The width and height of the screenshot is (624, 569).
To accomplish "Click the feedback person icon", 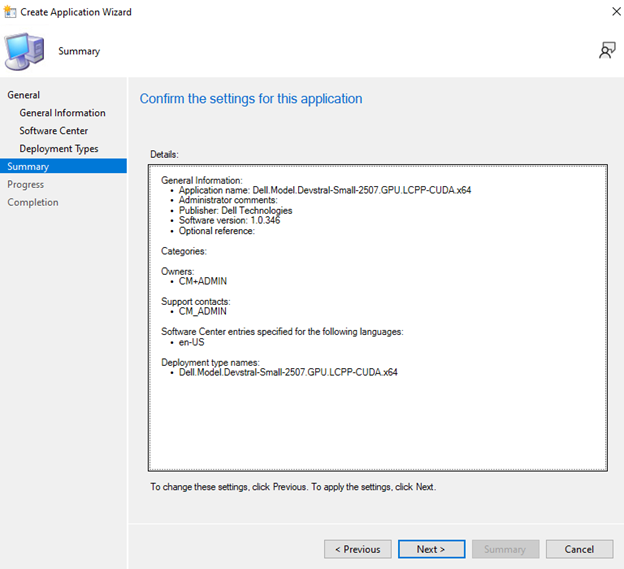I will pos(607,51).
